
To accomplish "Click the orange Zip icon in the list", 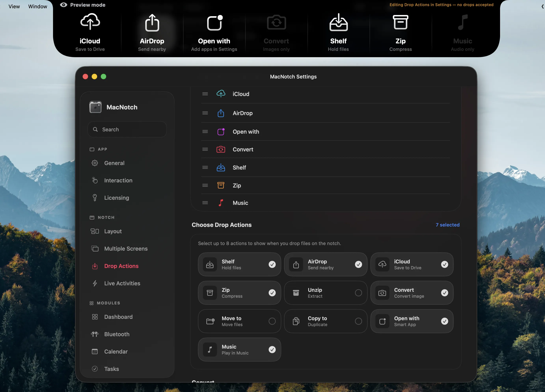I will (221, 185).
